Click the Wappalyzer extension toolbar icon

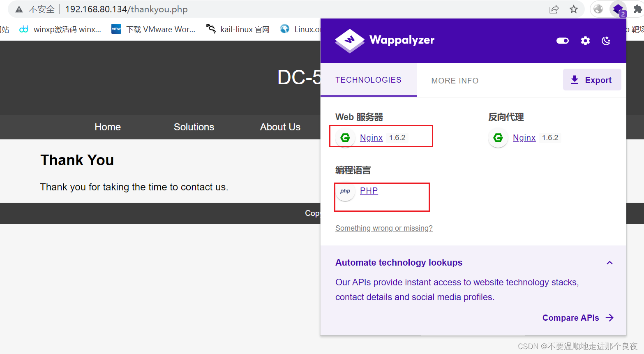[618, 9]
